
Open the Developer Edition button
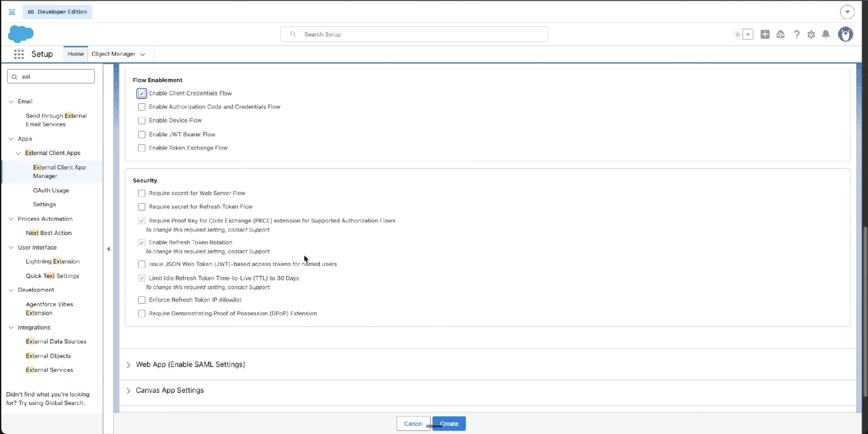(57, 12)
